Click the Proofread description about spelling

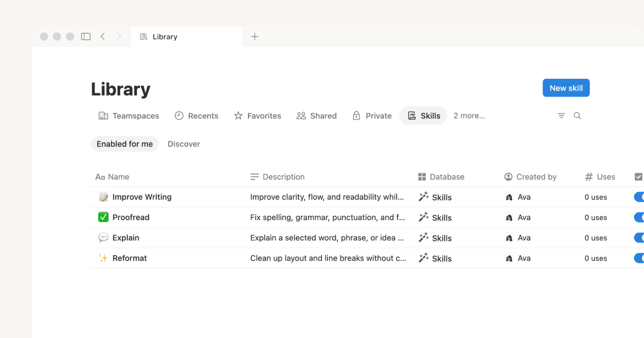[328, 217]
